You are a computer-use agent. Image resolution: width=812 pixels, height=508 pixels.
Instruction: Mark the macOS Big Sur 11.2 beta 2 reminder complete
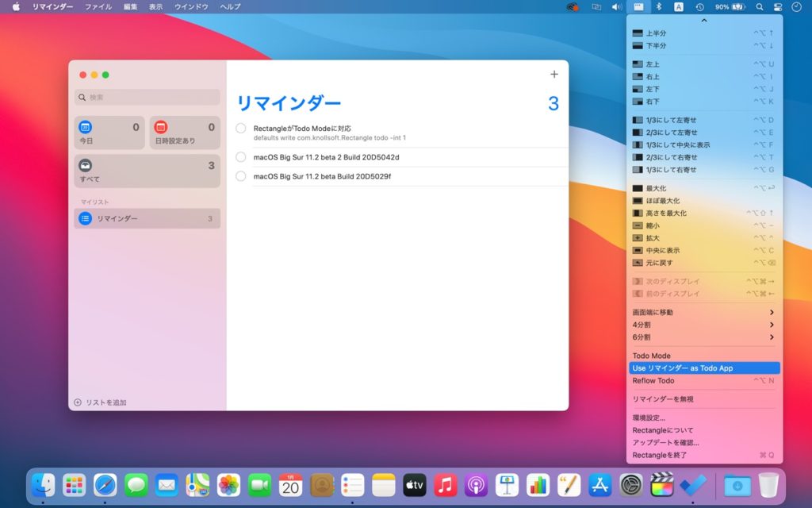click(x=241, y=158)
